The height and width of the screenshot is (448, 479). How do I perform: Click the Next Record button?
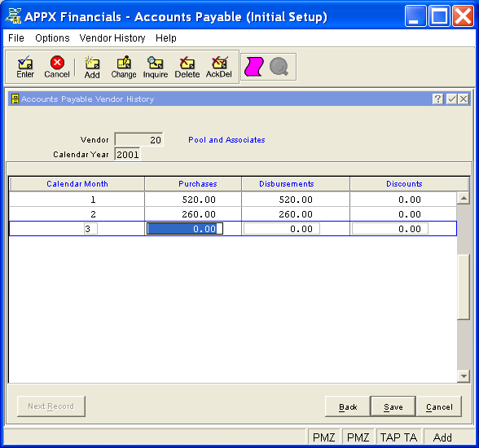(51, 406)
